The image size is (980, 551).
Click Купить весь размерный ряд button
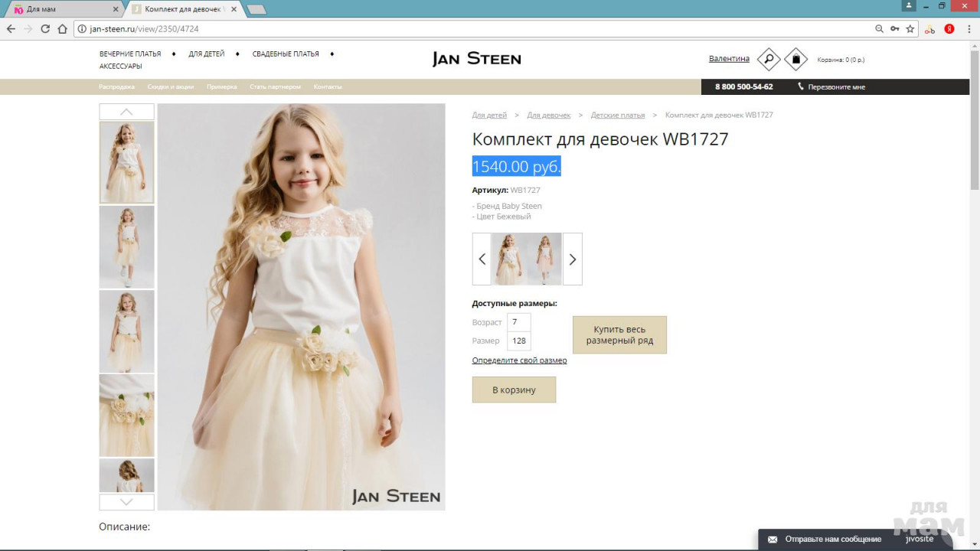tap(619, 335)
